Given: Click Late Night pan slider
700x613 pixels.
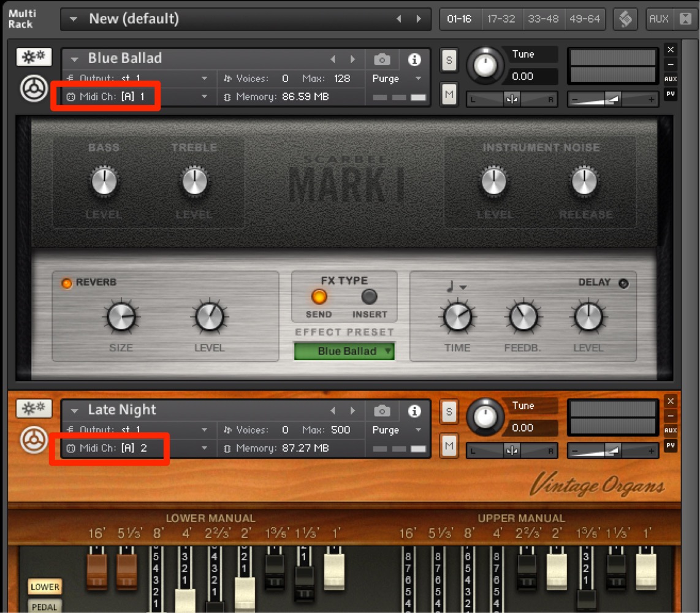Looking at the screenshot, I should coord(512,451).
